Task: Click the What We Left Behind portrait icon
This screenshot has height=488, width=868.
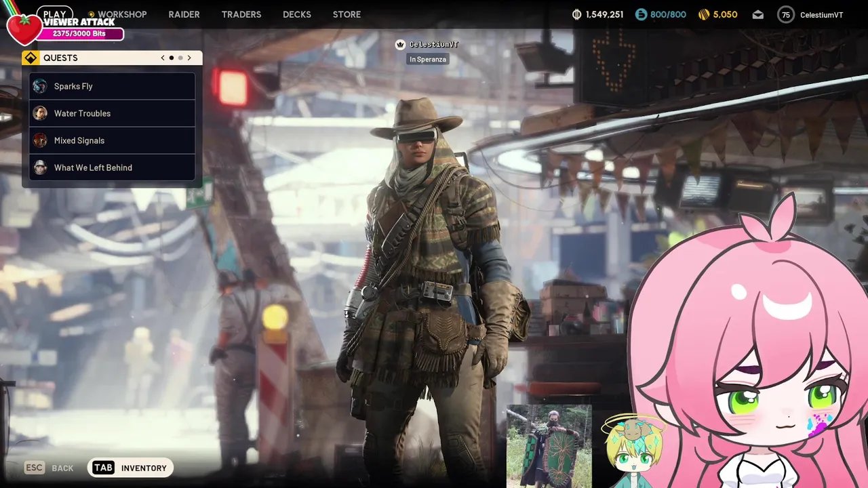Action: click(40, 167)
